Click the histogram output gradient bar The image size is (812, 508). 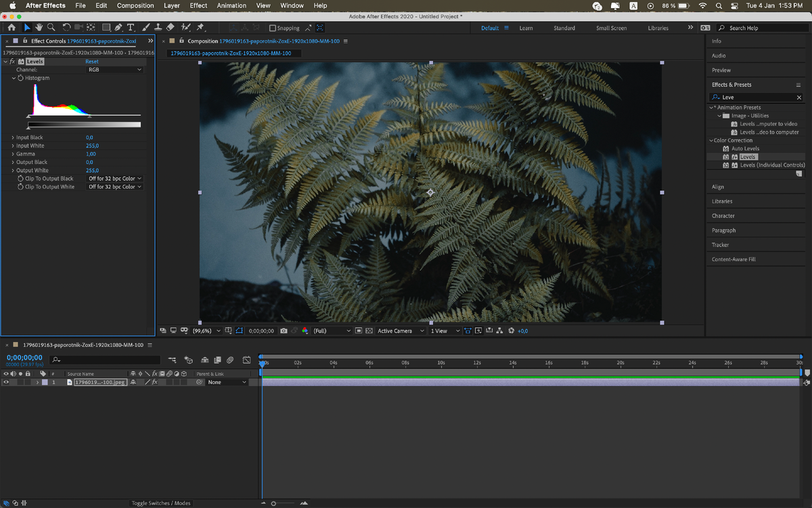(x=84, y=125)
